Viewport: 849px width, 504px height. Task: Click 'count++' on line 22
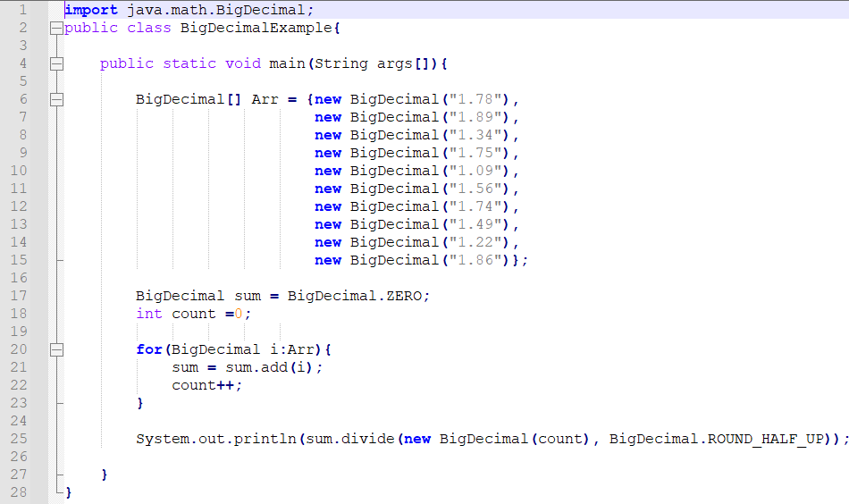tap(203, 385)
